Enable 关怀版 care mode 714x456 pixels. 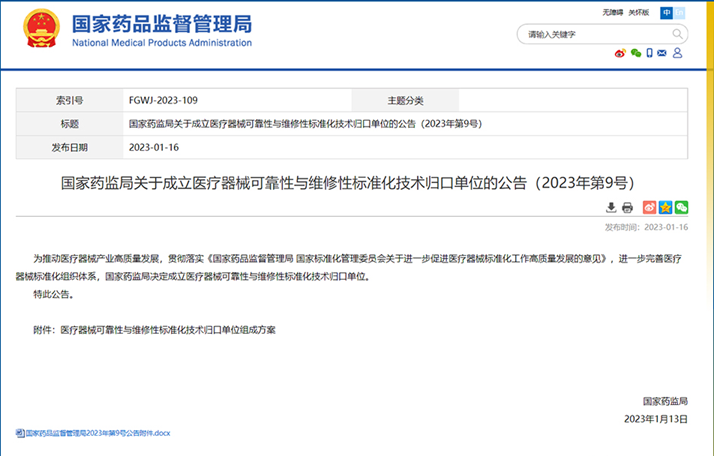[x=640, y=12]
